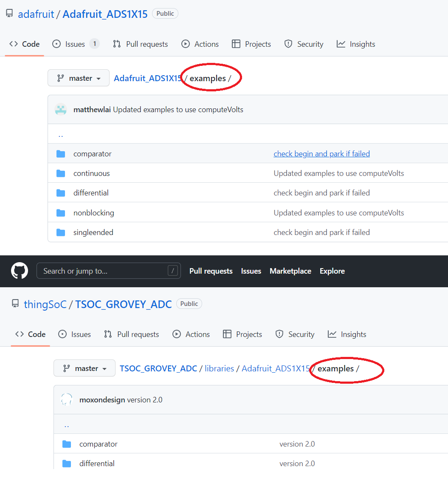The height and width of the screenshot is (481, 448).
Task: Click TSOC_GROVEY_ADC breadcrumb link
Action: pos(158,368)
